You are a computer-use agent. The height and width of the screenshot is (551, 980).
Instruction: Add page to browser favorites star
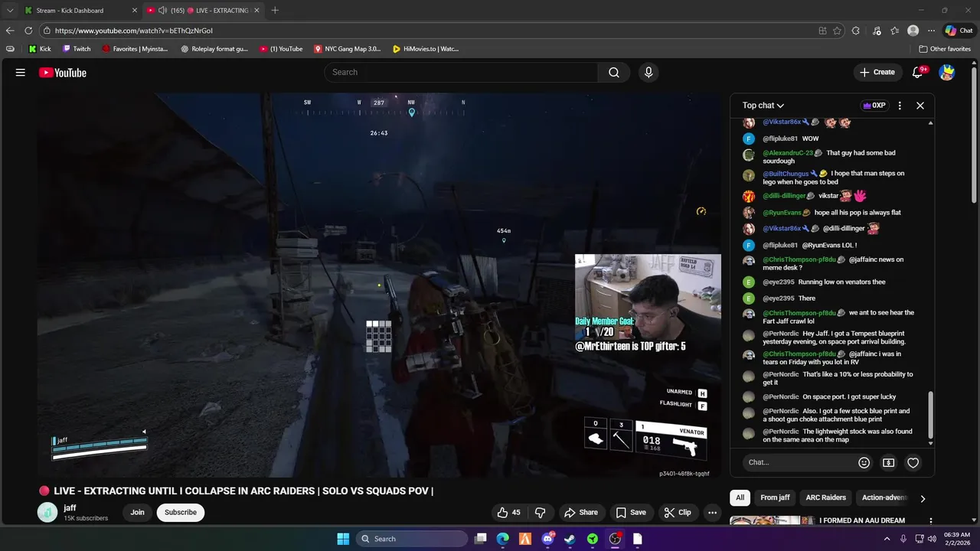pos(837,31)
